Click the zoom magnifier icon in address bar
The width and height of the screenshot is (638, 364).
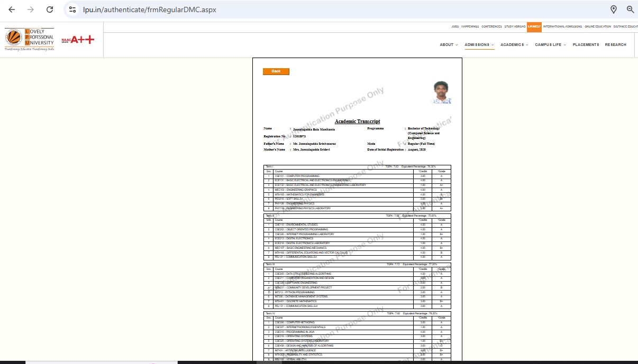pyautogui.click(x=630, y=10)
